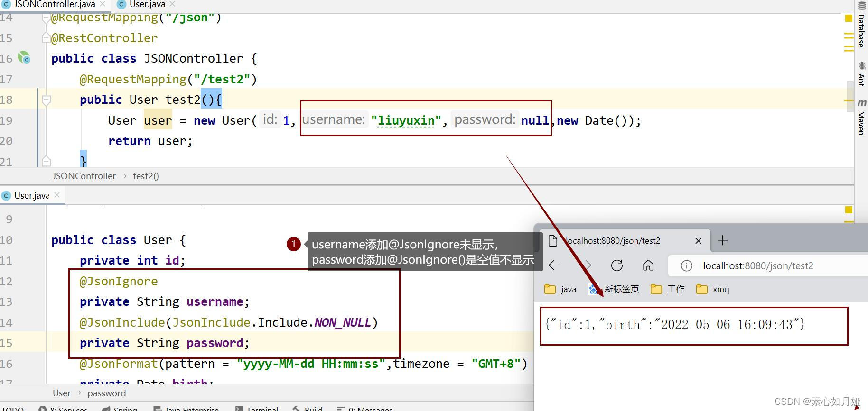
Task: Click the yellow inspection indicator in top editor
Action: click(849, 18)
